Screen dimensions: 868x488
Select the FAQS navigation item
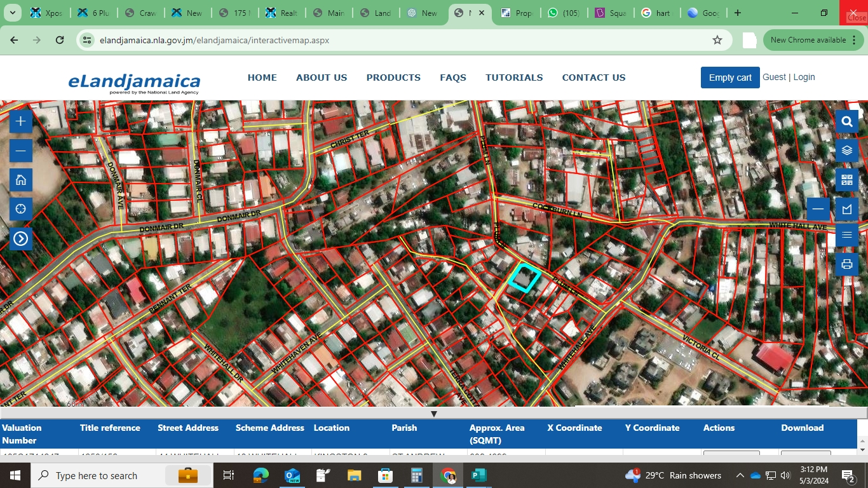[x=453, y=77]
